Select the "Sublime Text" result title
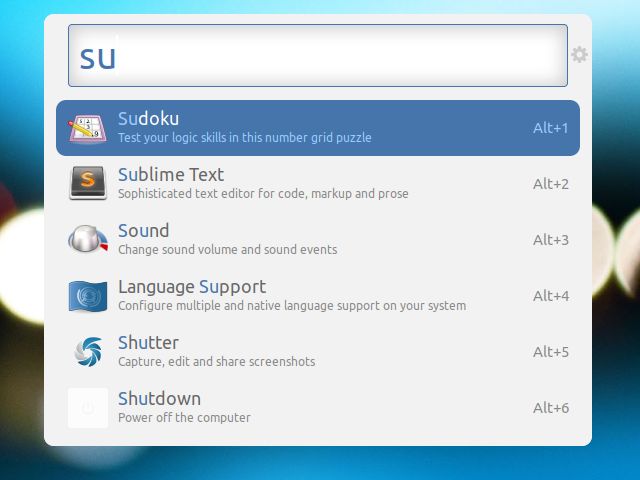This screenshot has width=640, height=480. click(171, 175)
